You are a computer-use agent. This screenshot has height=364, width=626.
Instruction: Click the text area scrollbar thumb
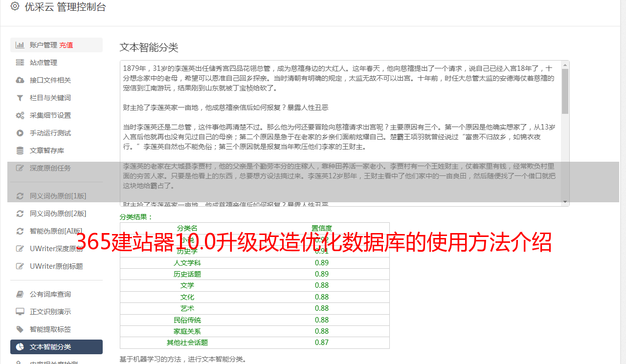coord(565,91)
